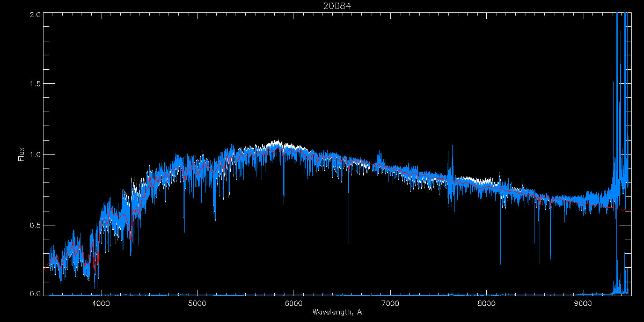Click the plot title 20084
644x322 pixels.
point(337,6)
